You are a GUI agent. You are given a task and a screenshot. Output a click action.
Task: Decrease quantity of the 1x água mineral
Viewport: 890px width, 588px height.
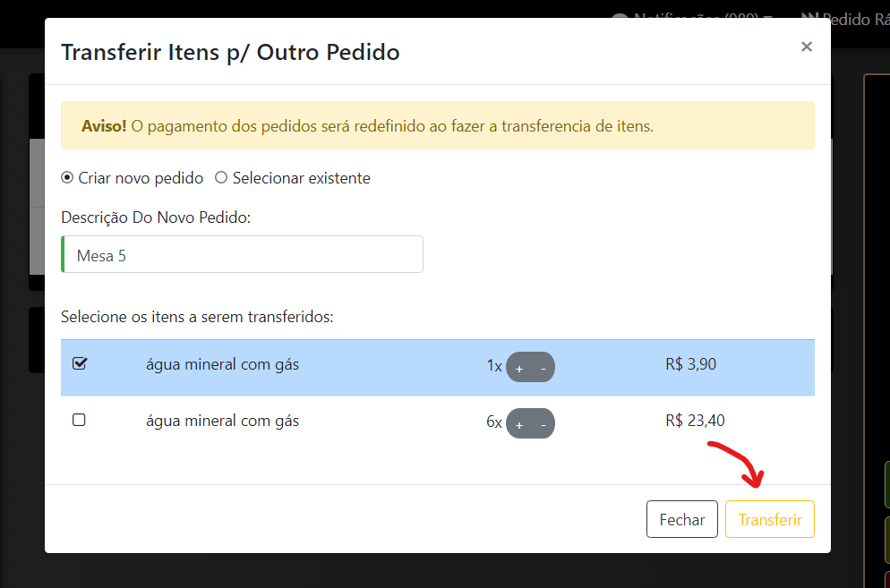[x=543, y=368]
